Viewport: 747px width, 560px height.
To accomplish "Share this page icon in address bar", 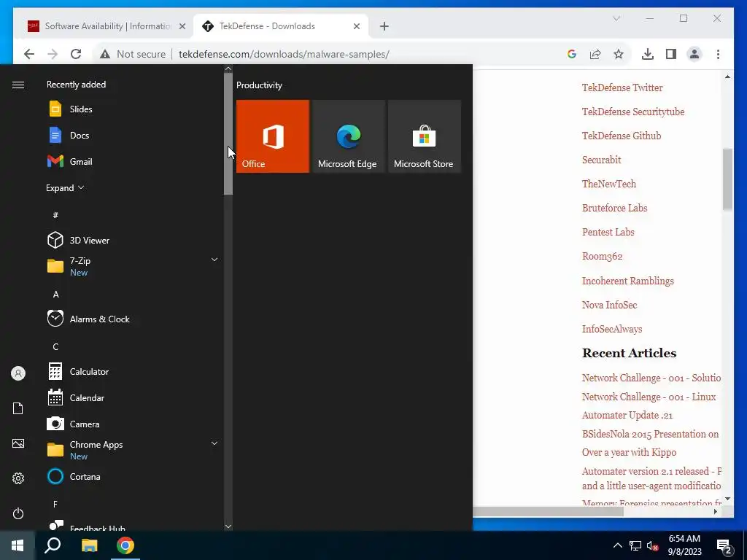I will (595, 54).
